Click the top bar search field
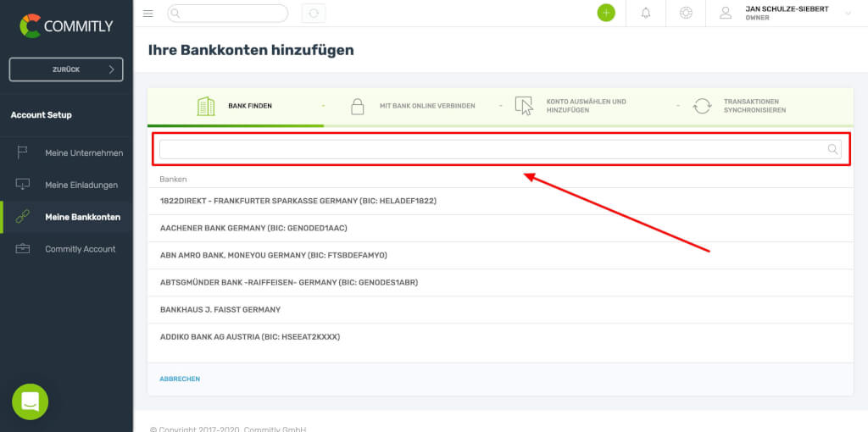The width and height of the screenshot is (868, 432). (x=227, y=14)
